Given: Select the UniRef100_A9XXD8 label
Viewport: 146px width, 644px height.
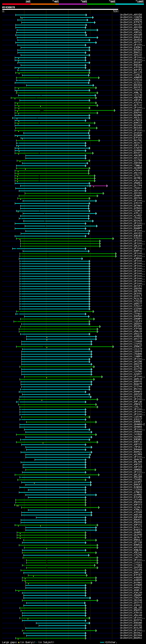Looking at the screenshot, I should coord(131,27).
